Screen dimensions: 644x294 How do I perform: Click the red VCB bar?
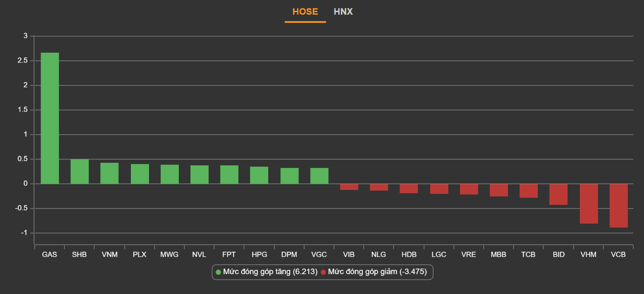point(618,205)
